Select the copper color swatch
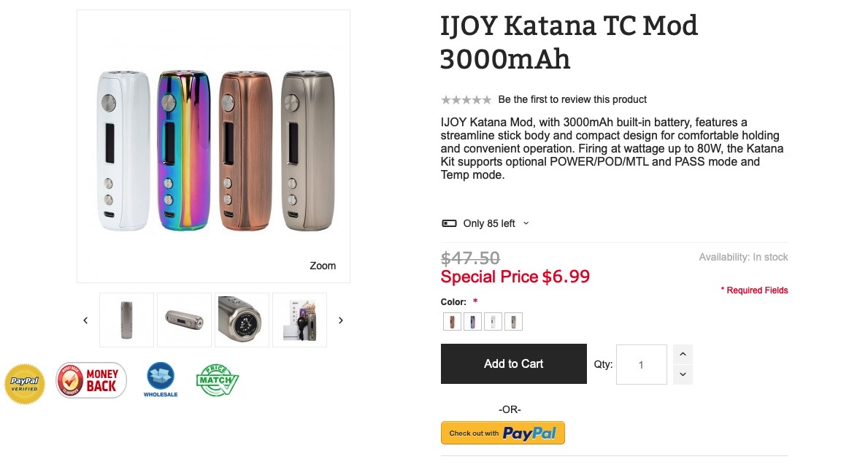 coord(453,322)
